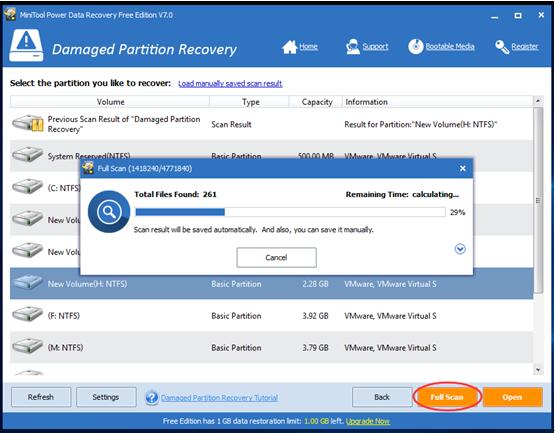The height and width of the screenshot is (433, 555).
Task: Open the Register link
Action: [x=525, y=46]
